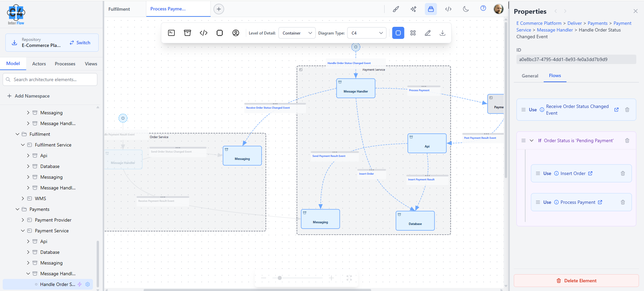Delete the Insert Order flow step
This screenshot has height=291, width=644.
pyautogui.click(x=623, y=173)
